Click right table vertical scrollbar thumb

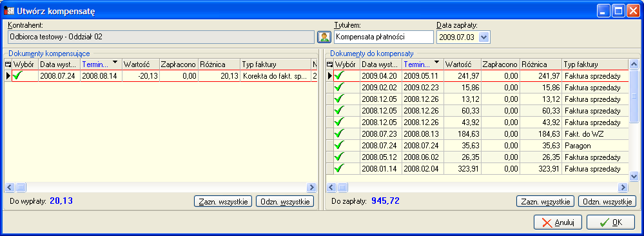634,96
